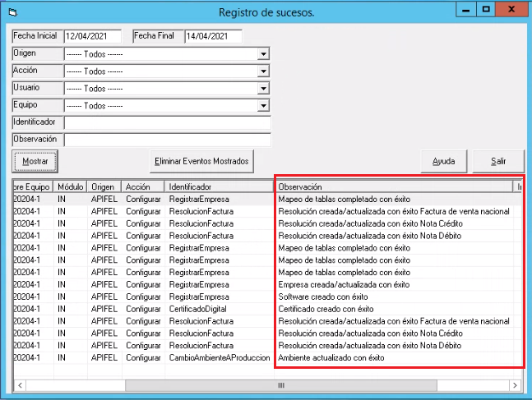Click the application icon in title bar
Image resolution: width=532 pixels, height=400 pixels.
(x=9, y=12)
